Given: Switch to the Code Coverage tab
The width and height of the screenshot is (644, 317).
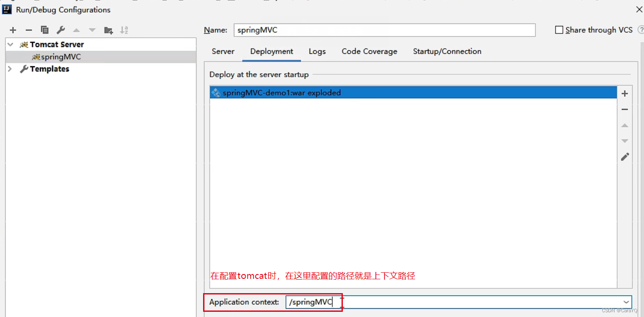Looking at the screenshot, I should (x=369, y=51).
